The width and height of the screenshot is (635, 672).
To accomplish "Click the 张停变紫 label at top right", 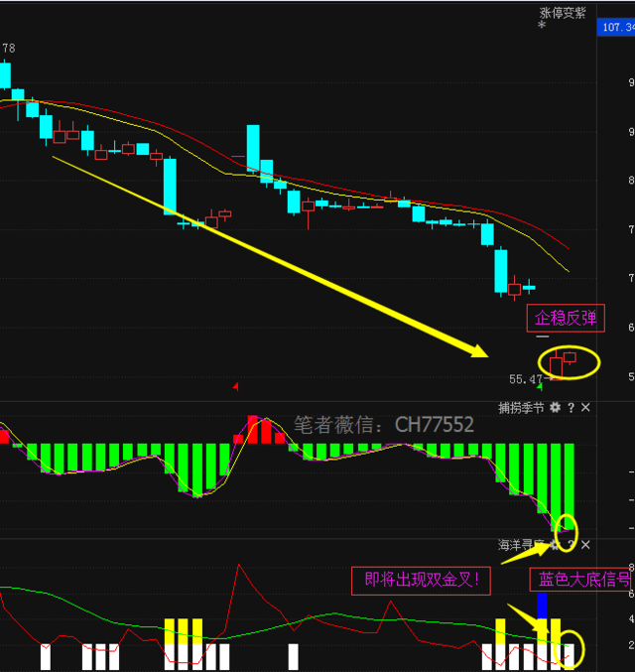I will pyautogui.click(x=563, y=13).
